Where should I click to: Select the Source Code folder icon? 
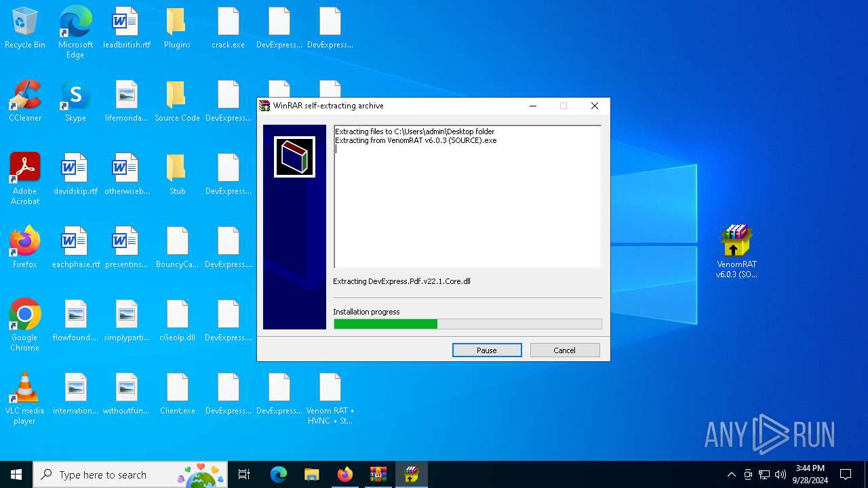177,102
